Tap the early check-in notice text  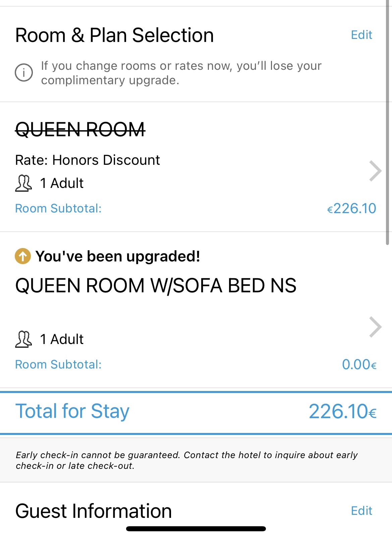pos(186,460)
